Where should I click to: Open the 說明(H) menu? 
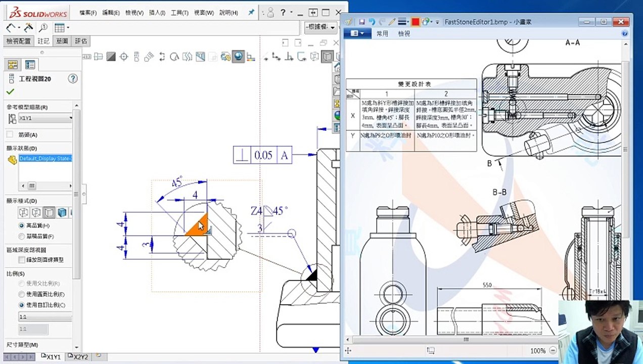click(x=228, y=13)
